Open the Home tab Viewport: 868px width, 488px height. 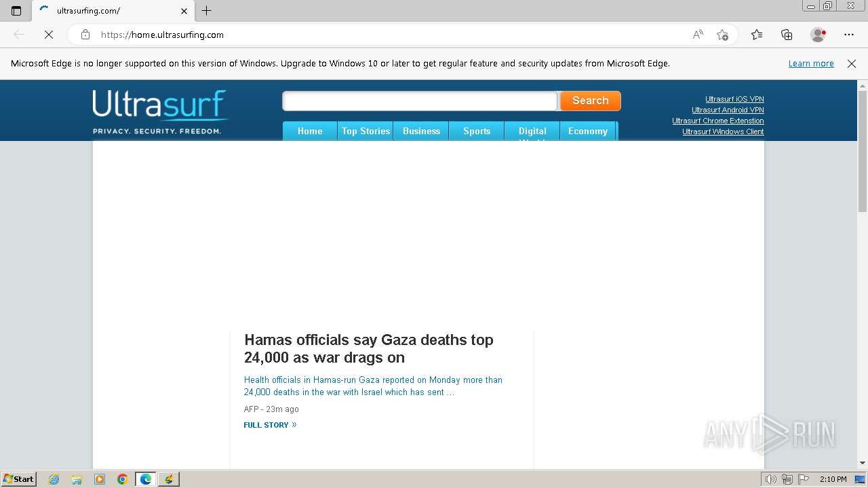point(310,131)
